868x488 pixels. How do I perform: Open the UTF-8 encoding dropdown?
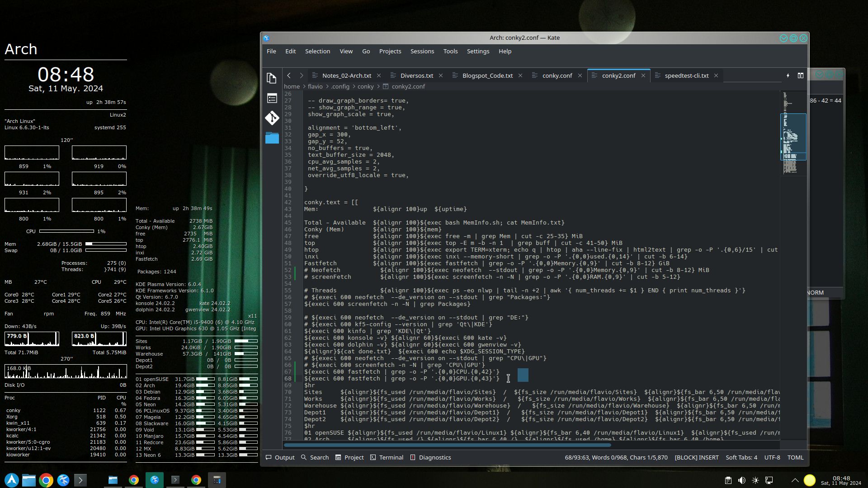click(772, 458)
